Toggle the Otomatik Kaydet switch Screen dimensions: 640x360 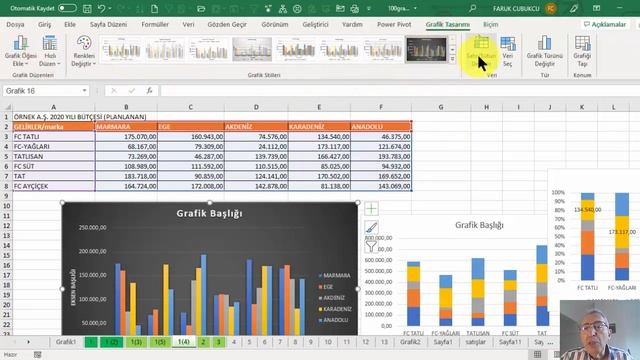[x=67, y=8]
